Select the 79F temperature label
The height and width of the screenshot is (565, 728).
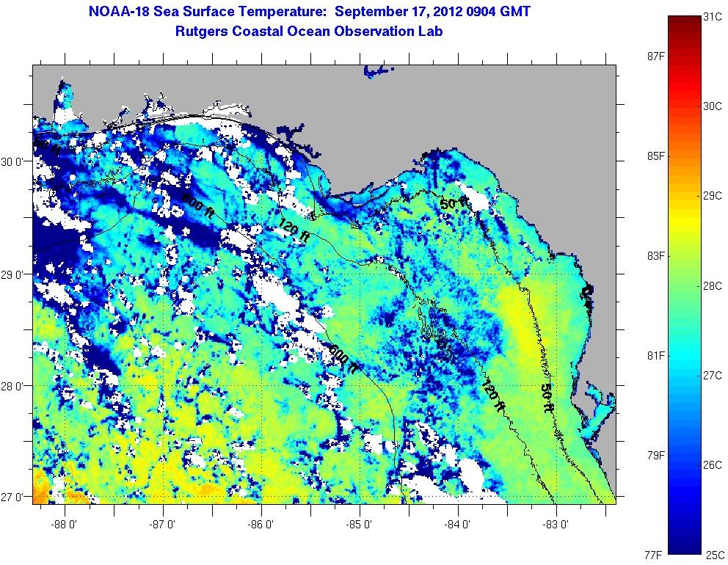[655, 456]
